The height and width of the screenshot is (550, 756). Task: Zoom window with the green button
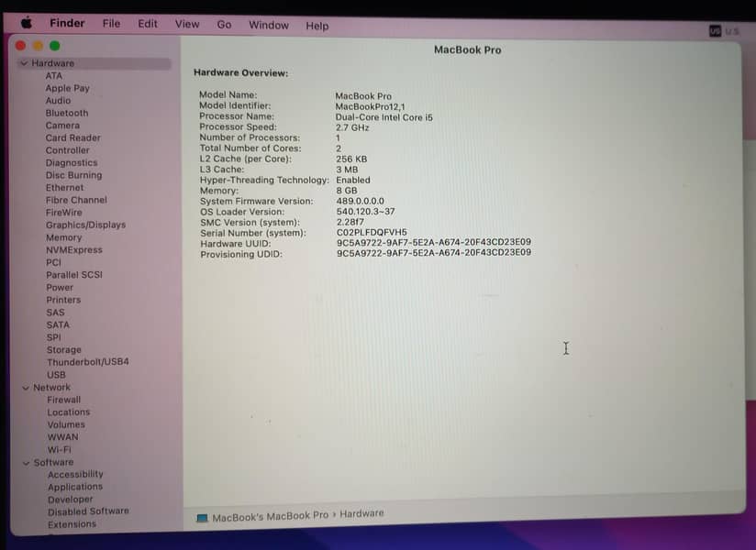click(x=55, y=46)
